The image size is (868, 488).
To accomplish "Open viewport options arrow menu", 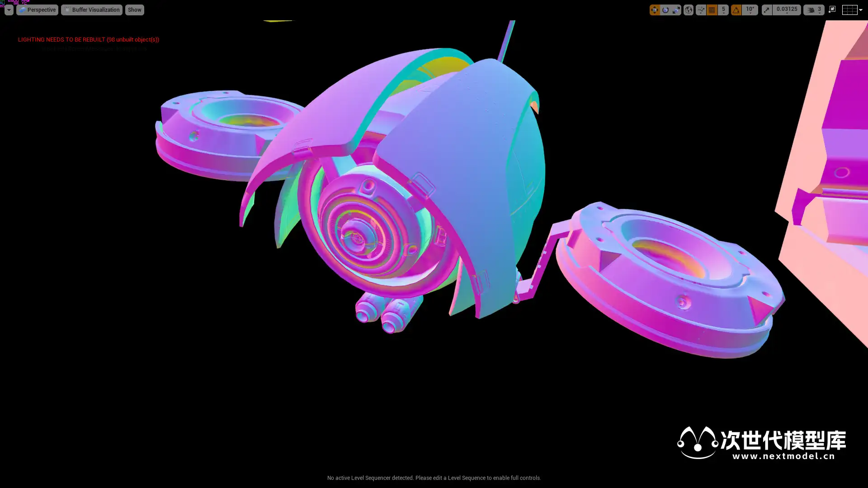I will pyautogui.click(x=9, y=9).
